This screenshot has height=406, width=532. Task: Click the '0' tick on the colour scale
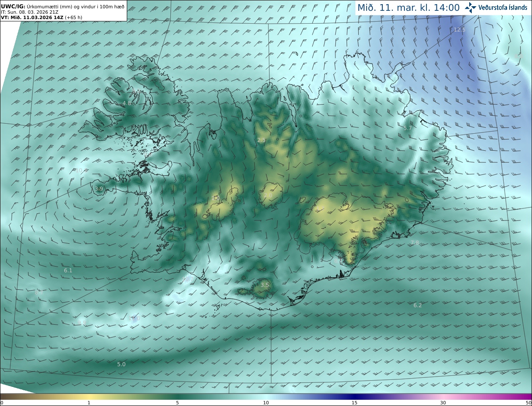click(2, 403)
